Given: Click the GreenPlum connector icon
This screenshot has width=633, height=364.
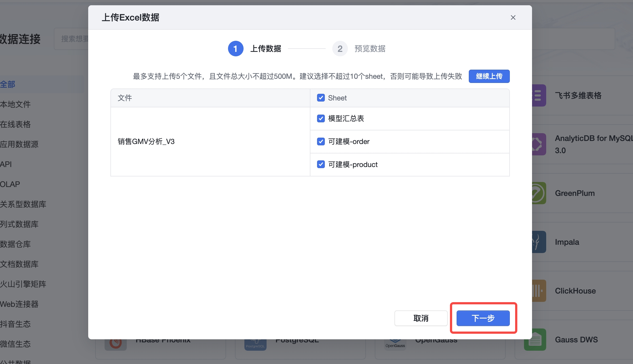Looking at the screenshot, I should point(539,193).
